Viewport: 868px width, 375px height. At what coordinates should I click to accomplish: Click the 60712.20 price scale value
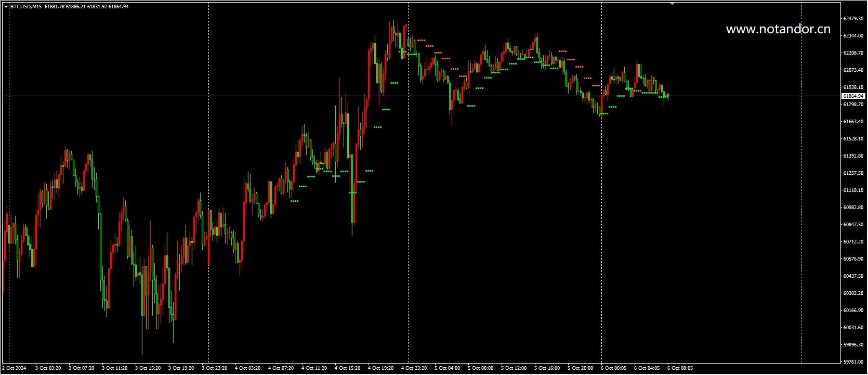(x=853, y=242)
